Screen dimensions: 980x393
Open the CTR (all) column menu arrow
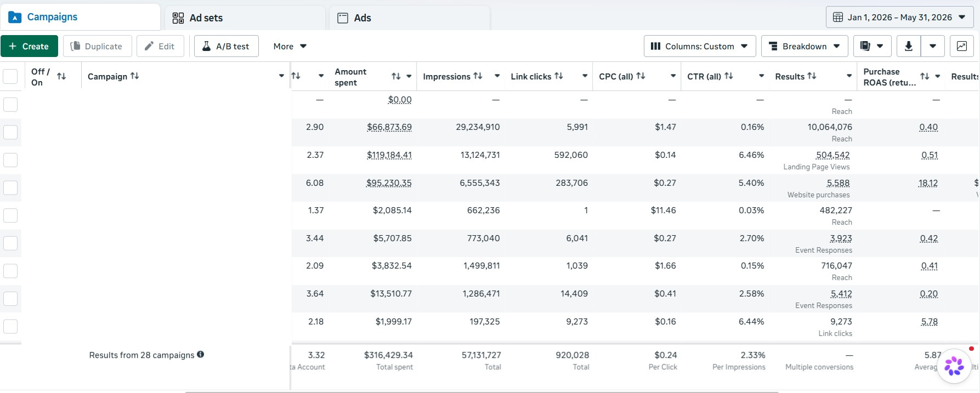761,76
